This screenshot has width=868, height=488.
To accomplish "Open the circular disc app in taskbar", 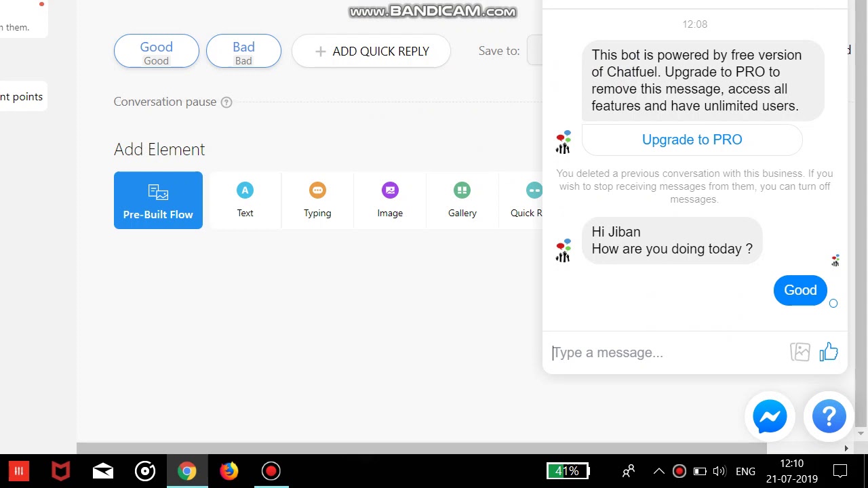I will point(145,471).
